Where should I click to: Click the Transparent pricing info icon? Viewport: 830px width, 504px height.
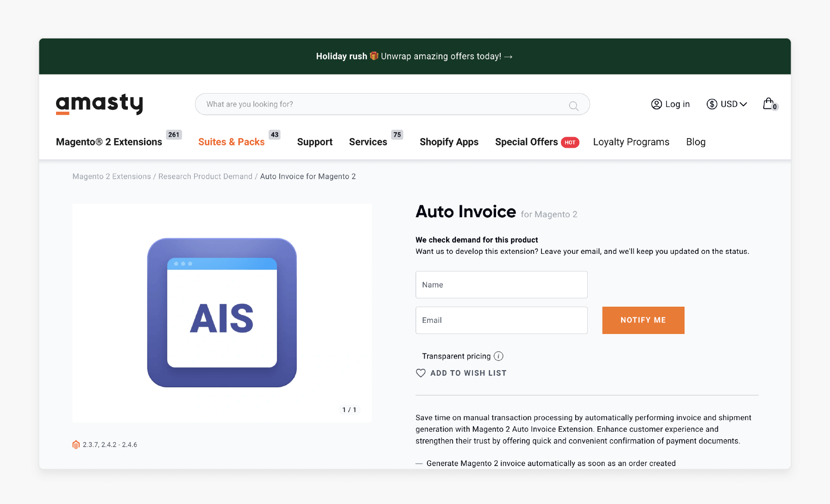click(498, 356)
